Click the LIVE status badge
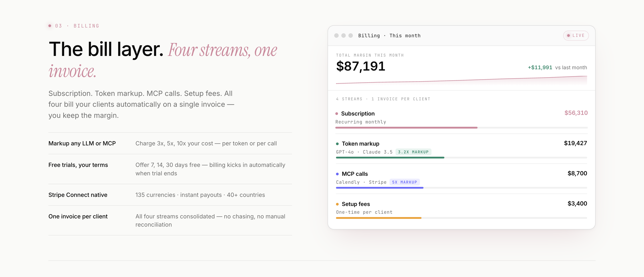This screenshot has width=644, height=277. click(x=576, y=36)
